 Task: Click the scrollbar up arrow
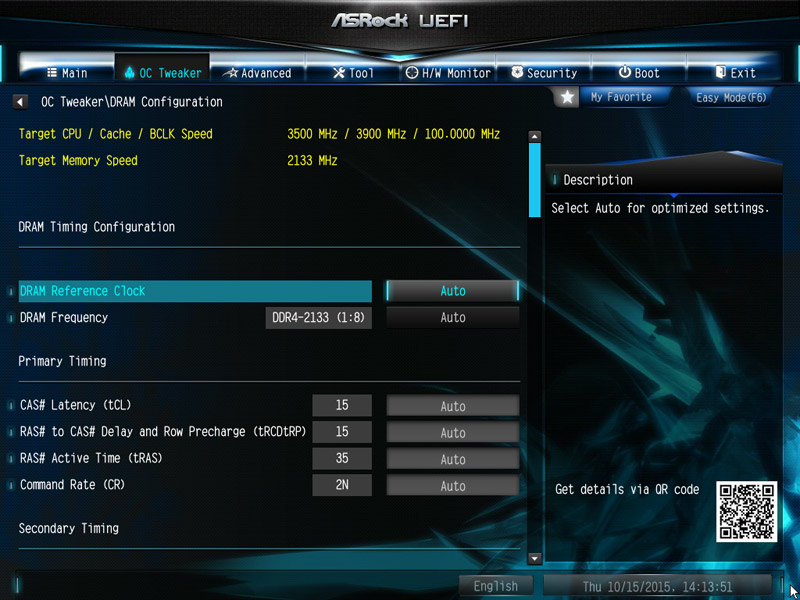coord(534,136)
